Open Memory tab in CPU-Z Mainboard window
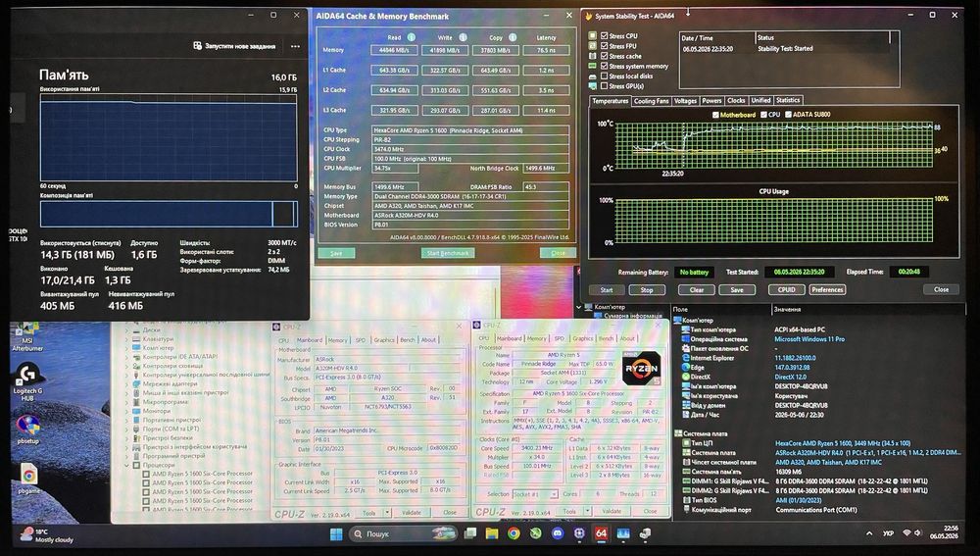The image size is (980, 556). click(337, 340)
